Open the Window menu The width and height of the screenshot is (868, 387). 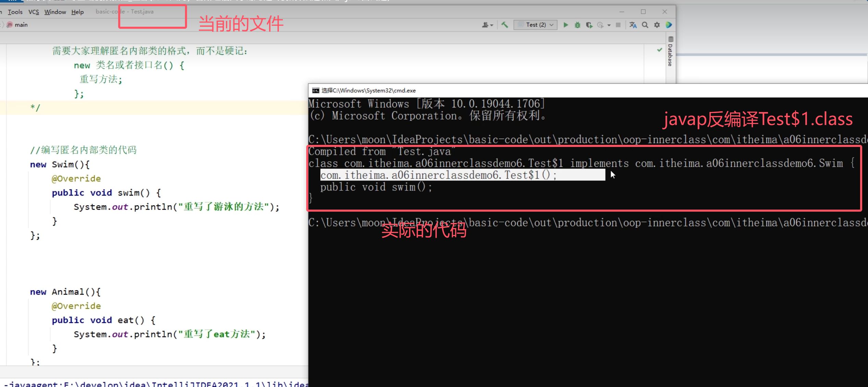[55, 12]
